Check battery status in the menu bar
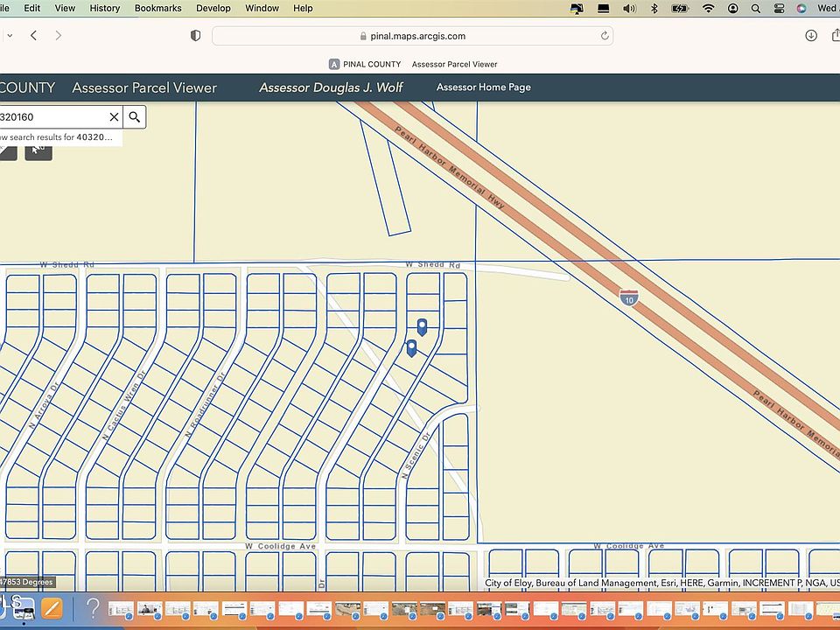 point(680,8)
